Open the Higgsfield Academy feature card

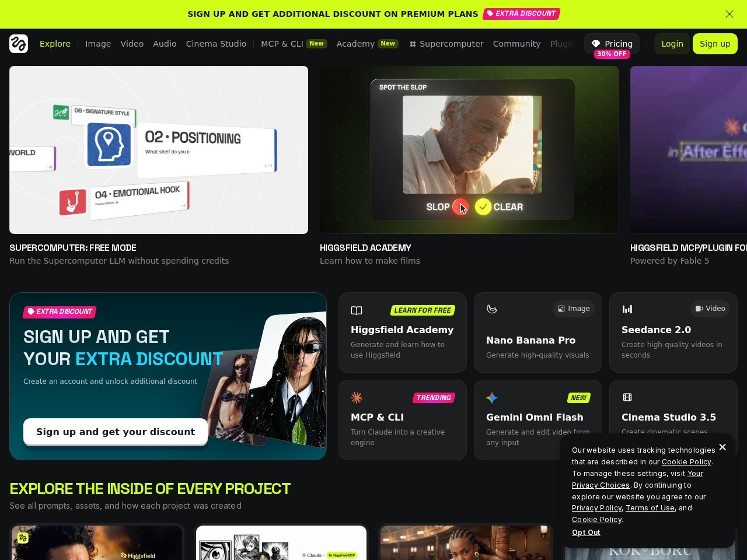pos(403,332)
